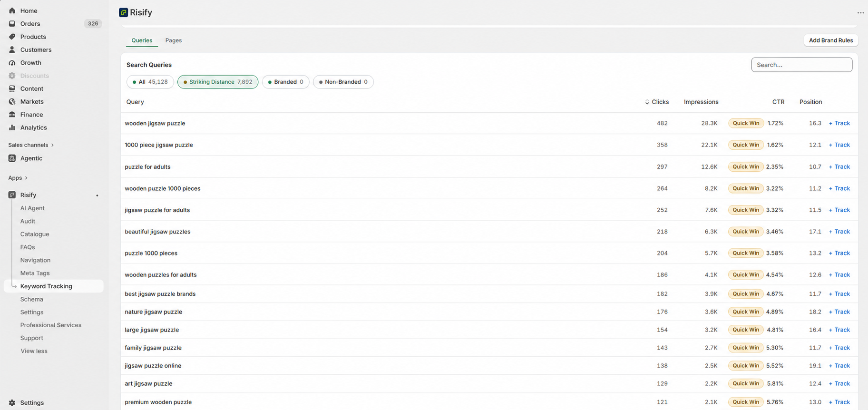The image size is (868, 410).
Task: Open the Analytics bar chart icon
Action: [x=12, y=127]
